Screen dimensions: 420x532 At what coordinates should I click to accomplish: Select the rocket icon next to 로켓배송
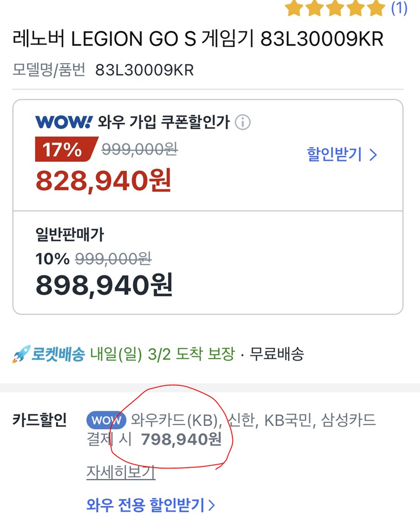tap(19, 355)
